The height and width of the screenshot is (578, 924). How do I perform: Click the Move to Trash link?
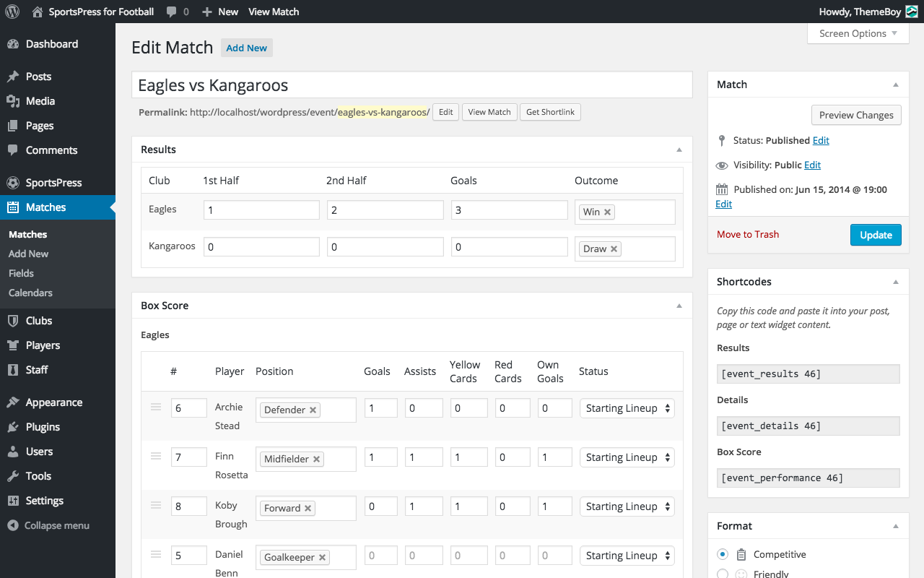(747, 234)
